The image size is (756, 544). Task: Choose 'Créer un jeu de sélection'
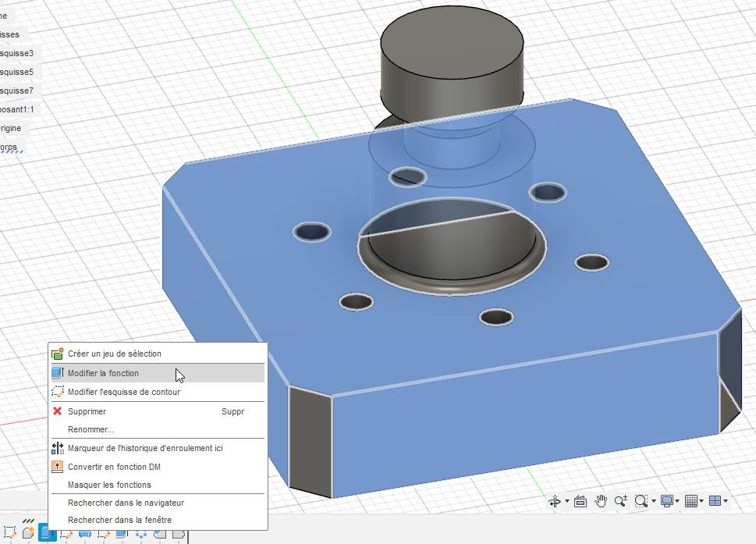point(114,354)
